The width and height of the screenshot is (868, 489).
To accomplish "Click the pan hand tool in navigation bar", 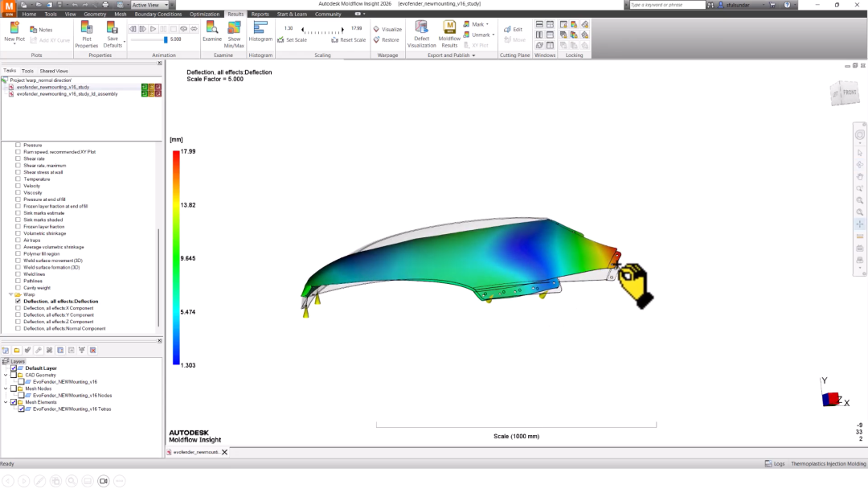I will click(x=860, y=177).
